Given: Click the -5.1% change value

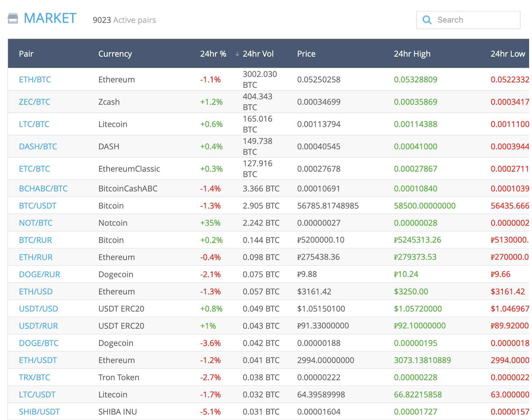Looking at the screenshot, I should coord(210,412).
